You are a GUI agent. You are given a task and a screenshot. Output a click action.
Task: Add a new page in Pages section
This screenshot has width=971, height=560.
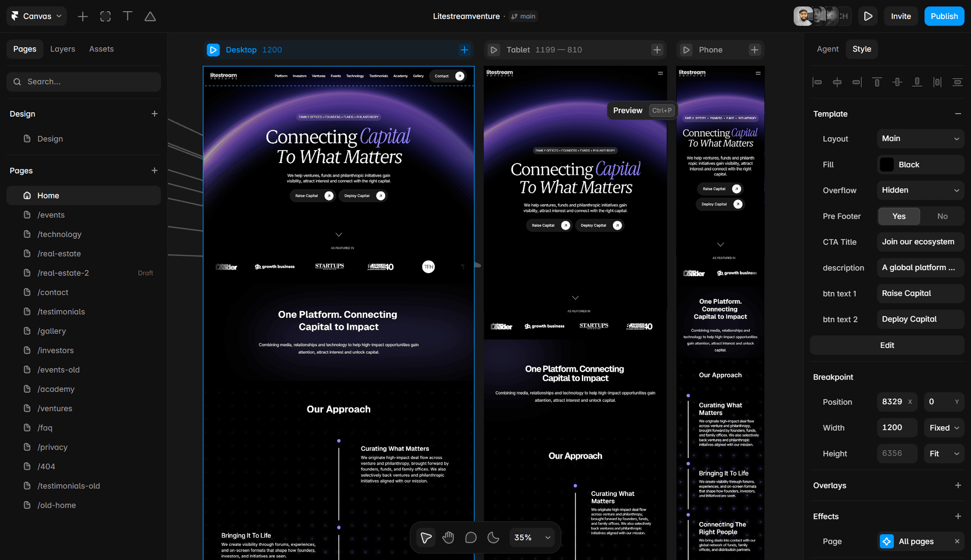(x=155, y=171)
